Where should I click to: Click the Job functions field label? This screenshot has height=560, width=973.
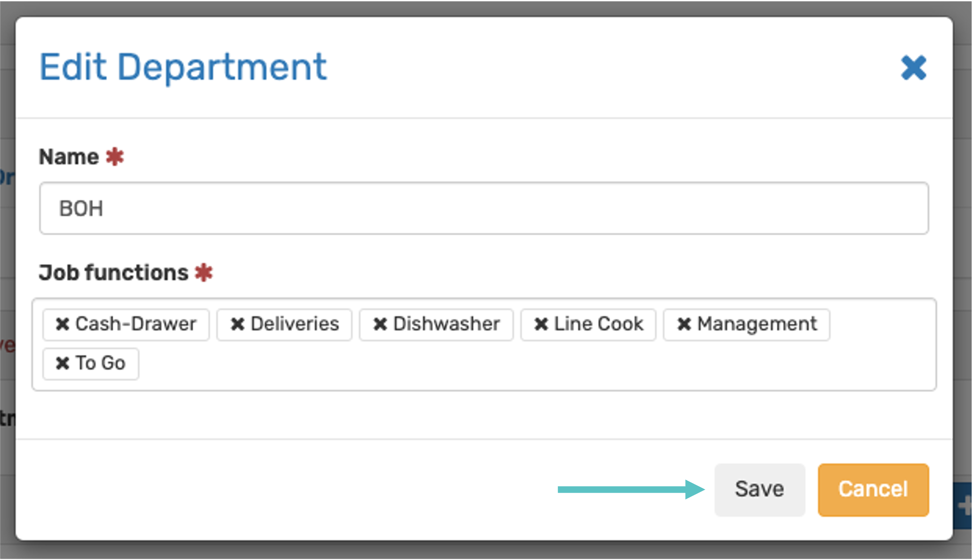coord(113,273)
